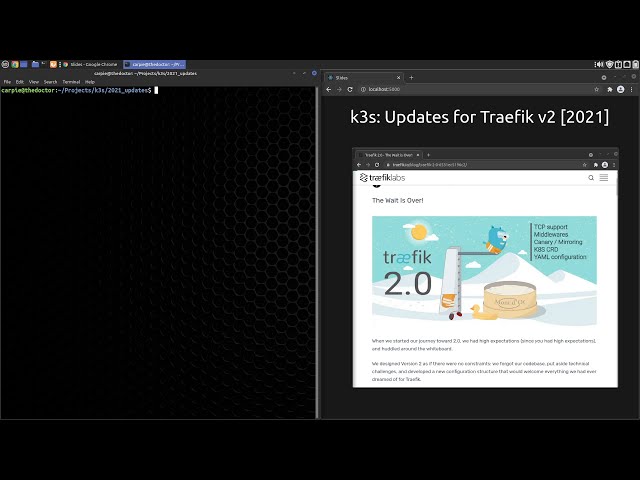Open the terminal Edit menu

point(20,82)
